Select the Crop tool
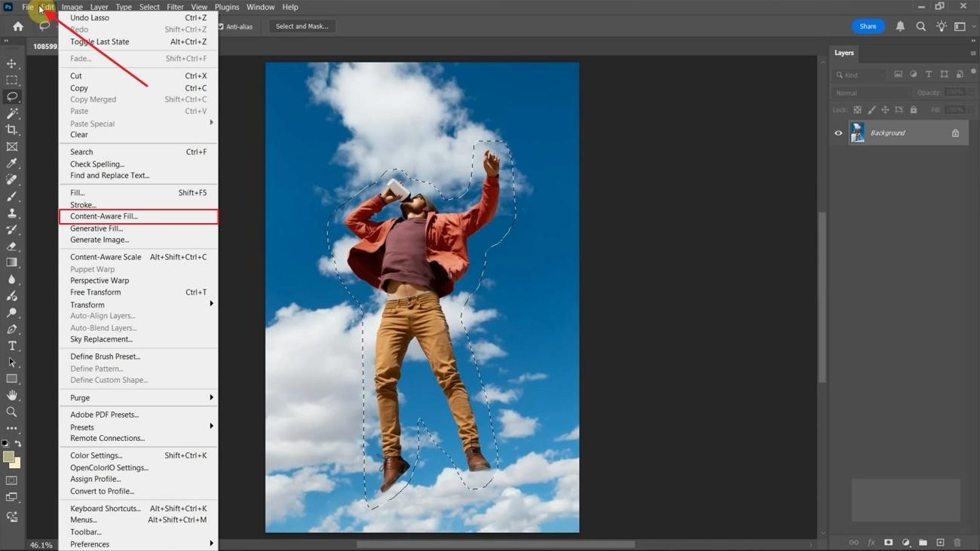Image resolution: width=980 pixels, height=551 pixels. coord(11,130)
